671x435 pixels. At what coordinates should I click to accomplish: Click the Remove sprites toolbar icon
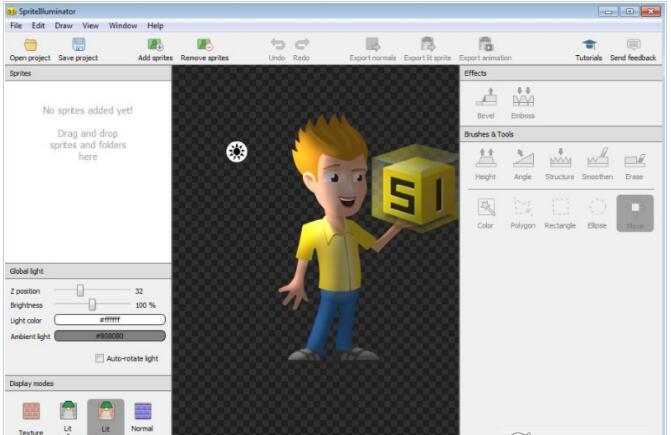(205, 44)
